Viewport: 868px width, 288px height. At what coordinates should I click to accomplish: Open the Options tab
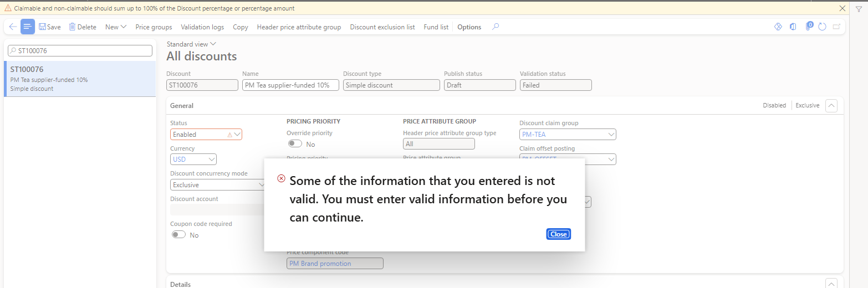[x=469, y=27]
